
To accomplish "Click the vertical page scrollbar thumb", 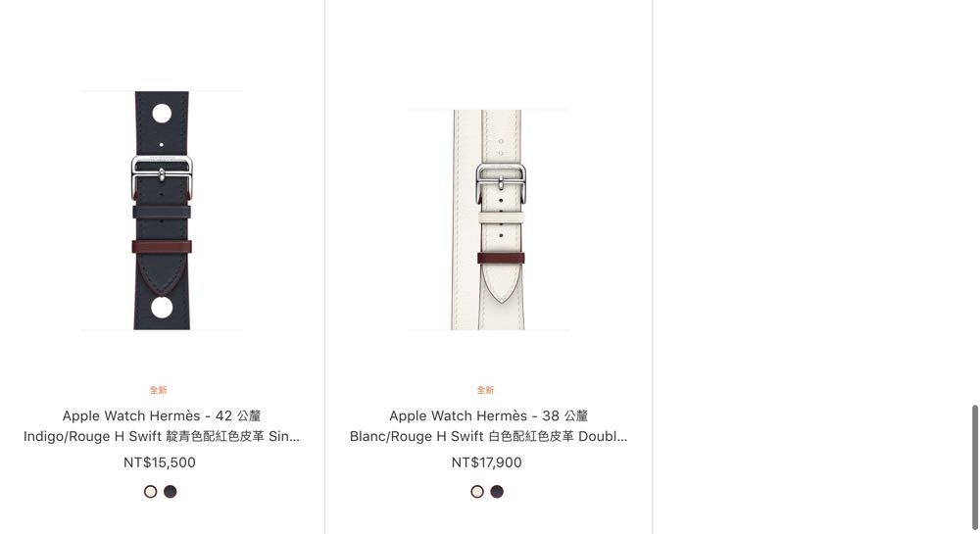I will click(974, 466).
